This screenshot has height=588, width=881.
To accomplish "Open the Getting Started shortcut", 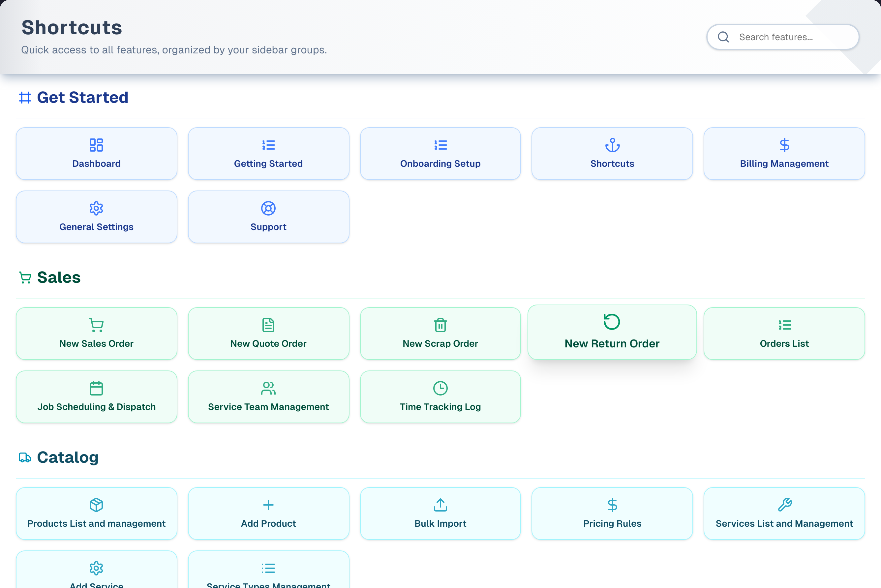I will click(268, 153).
